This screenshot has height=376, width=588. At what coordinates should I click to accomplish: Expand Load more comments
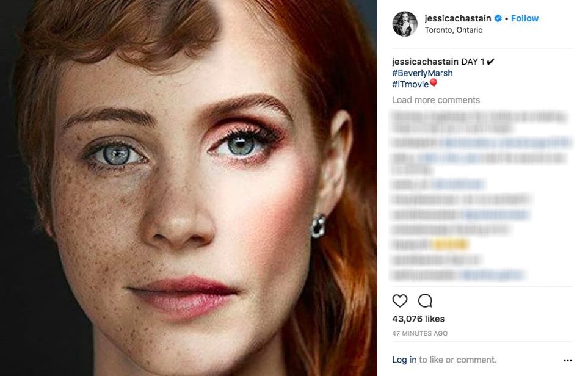click(436, 100)
